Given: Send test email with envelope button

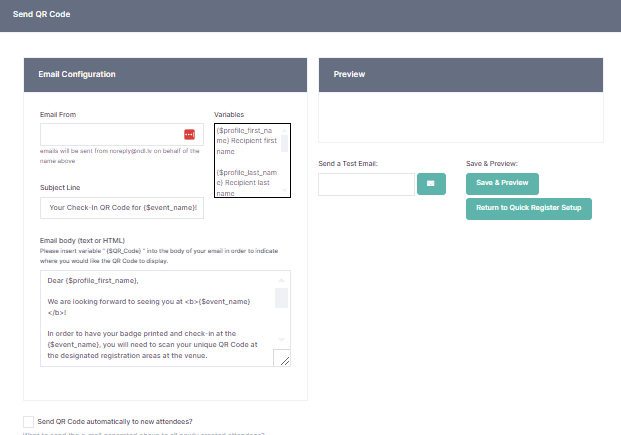Looking at the screenshot, I should coord(431,184).
